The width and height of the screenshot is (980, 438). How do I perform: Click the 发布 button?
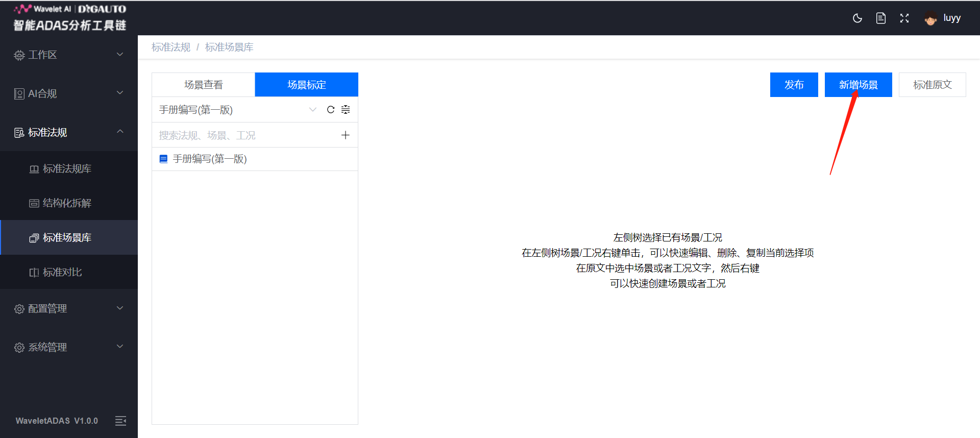794,85
